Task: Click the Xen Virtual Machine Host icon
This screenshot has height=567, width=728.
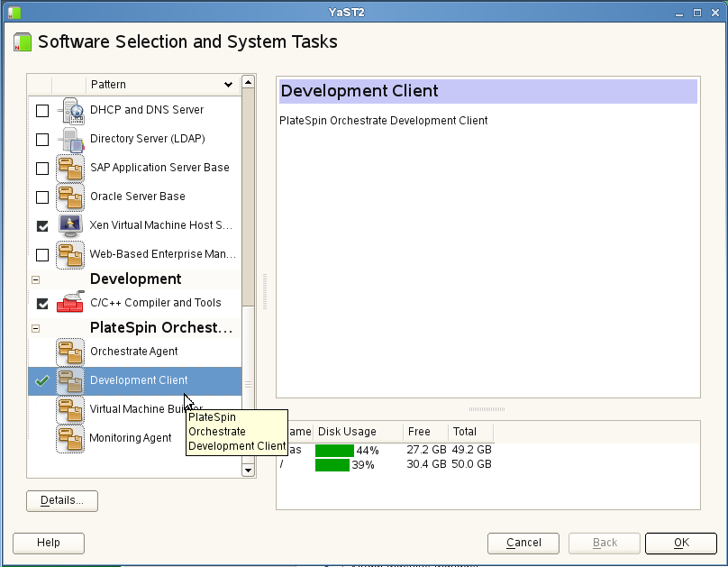Action: point(70,226)
